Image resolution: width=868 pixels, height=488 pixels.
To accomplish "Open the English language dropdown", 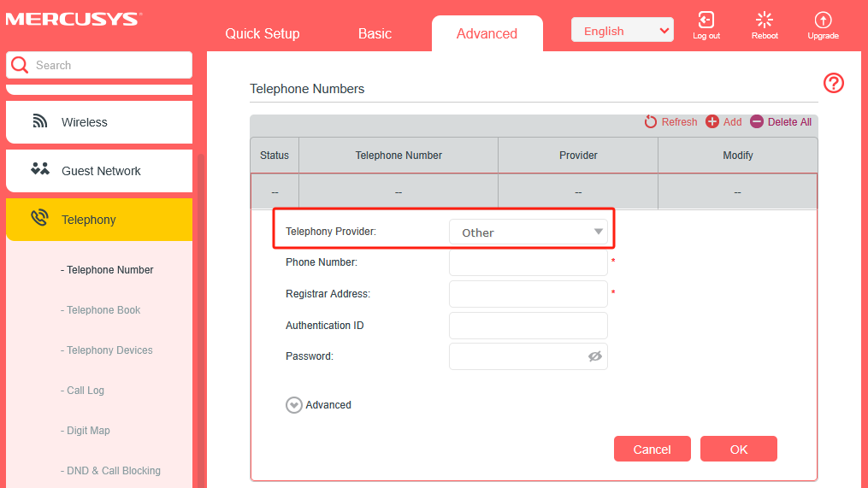I will coord(623,30).
